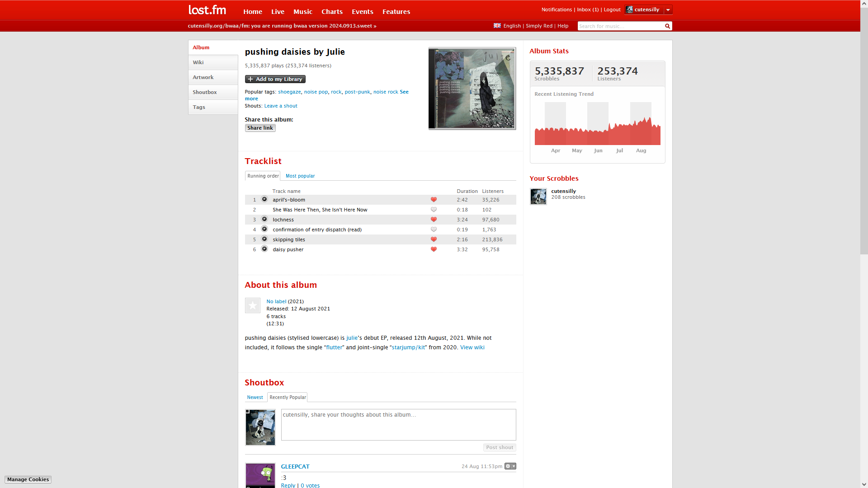This screenshot has width=868, height=488.
Task: Open the Charts menu item
Action: (332, 12)
